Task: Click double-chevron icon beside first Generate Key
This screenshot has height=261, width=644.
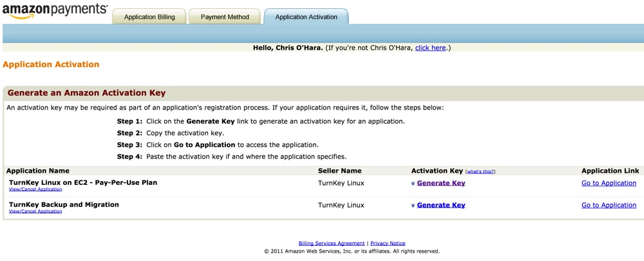Action: pyautogui.click(x=413, y=184)
